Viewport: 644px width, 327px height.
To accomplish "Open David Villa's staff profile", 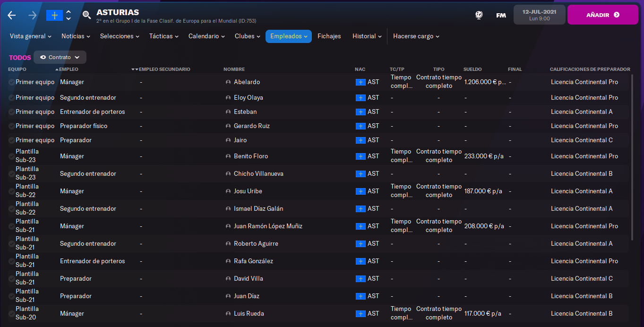I will point(249,279).
